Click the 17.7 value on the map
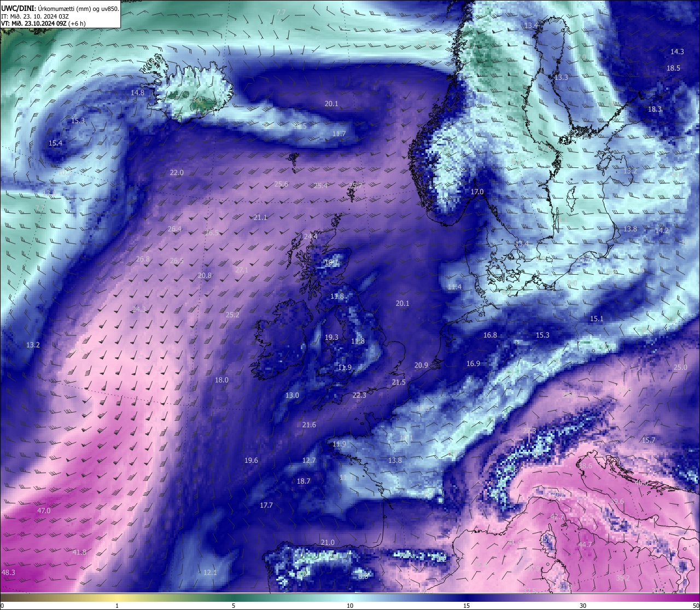700x610 pixels. click(266, 505)
